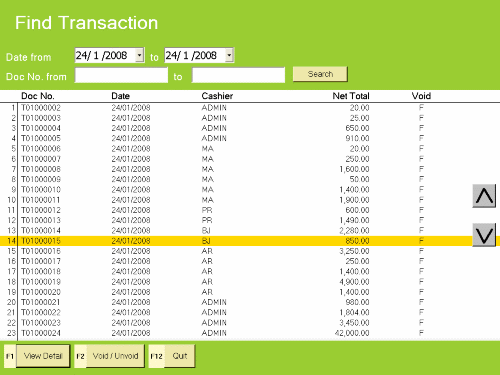Open the Date to dropdown arrow

[x=229, y=55]
